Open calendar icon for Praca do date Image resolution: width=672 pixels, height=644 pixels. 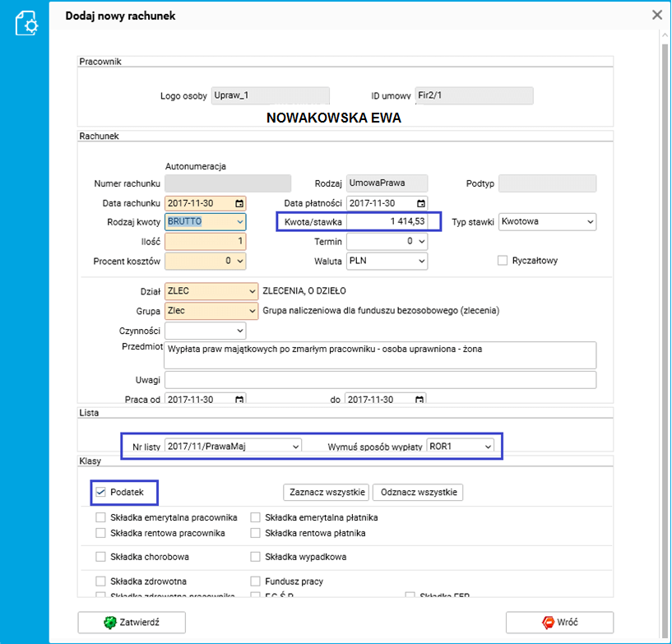coord(419,400)
